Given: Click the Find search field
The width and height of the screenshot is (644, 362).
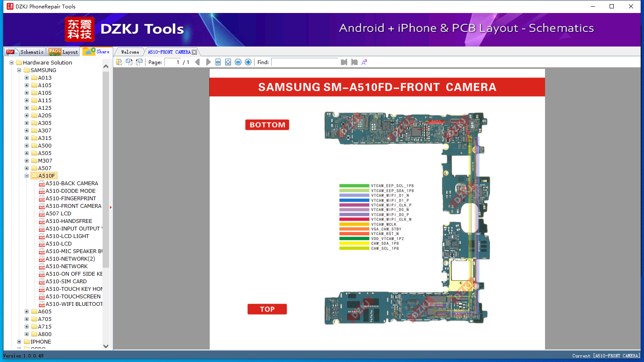Looking at the screenshot, I should coord(305,62).
